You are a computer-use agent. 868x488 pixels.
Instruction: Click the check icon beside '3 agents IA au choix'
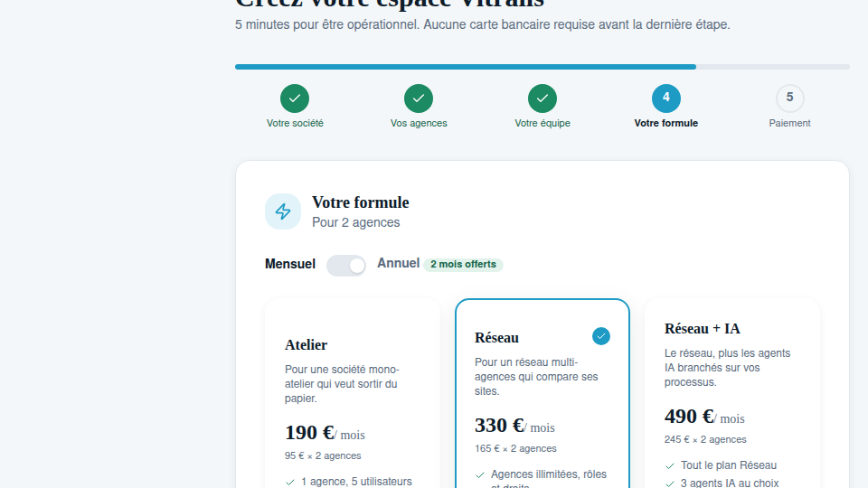[x=670, y=483]
